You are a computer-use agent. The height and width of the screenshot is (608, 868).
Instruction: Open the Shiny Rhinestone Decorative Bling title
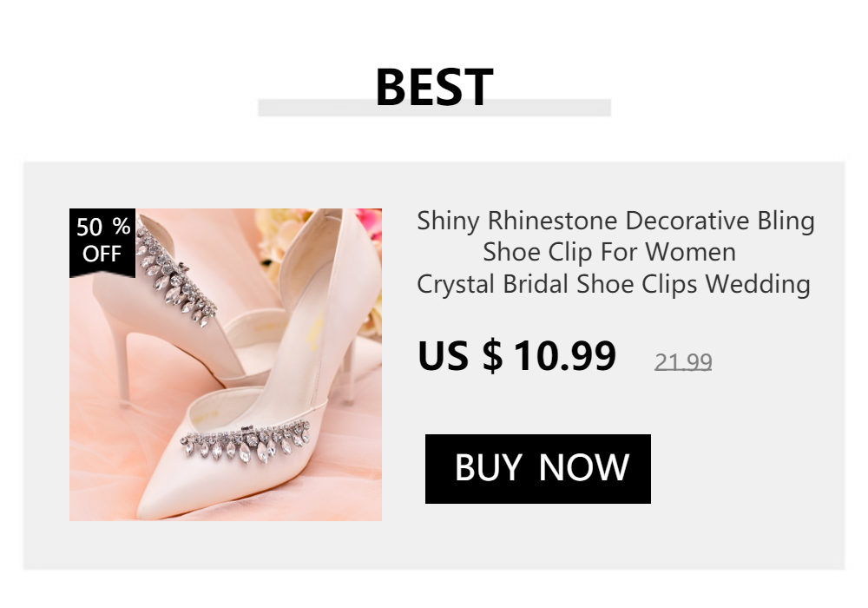[615, 221]
